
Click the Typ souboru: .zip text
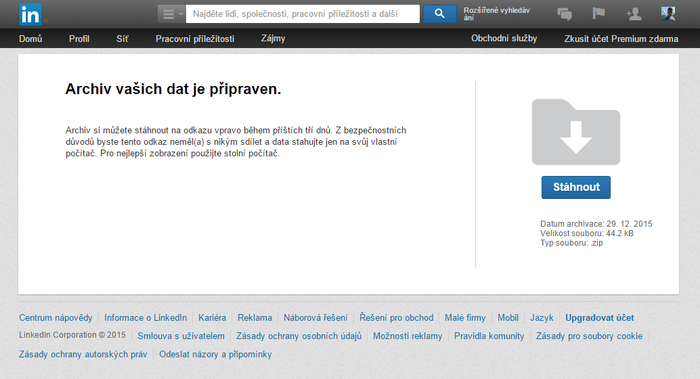[x=571, y=243]
